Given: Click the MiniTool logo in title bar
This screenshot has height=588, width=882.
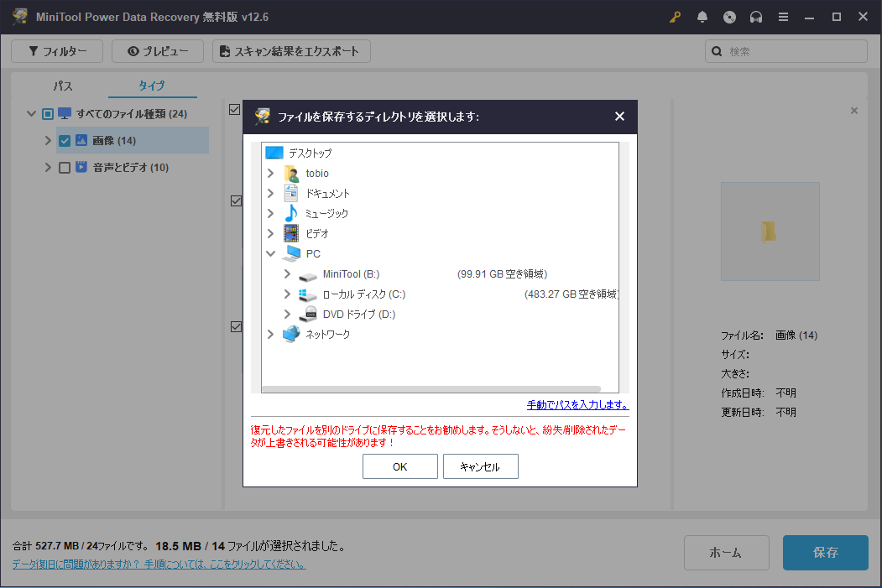Looking at the screenshot, I should pyautogui.click(x=20, y=16).
